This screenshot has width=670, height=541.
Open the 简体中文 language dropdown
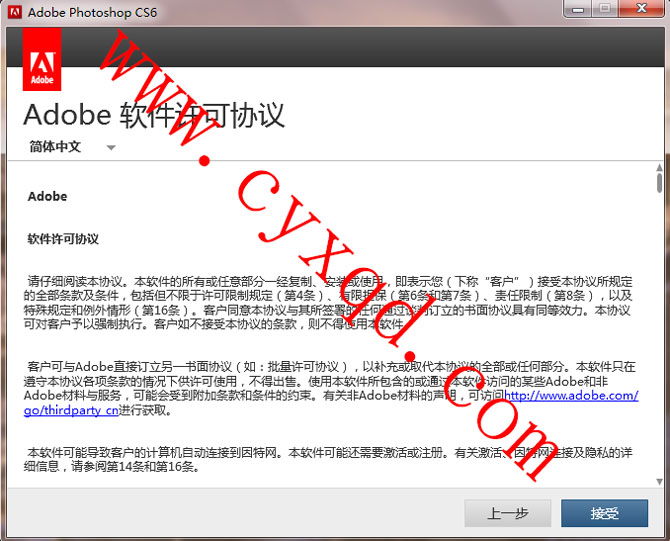coord(72,147)
